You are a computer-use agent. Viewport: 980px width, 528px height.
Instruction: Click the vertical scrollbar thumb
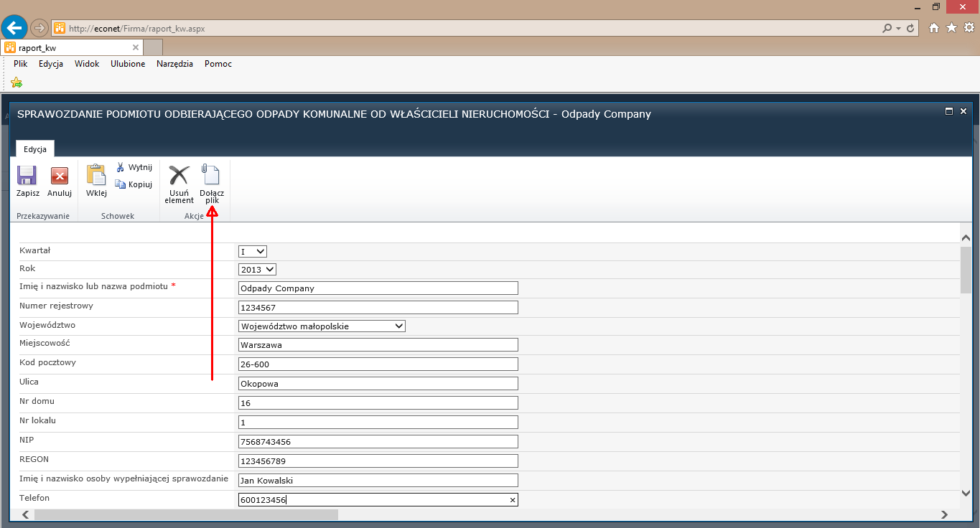click(966, 270)
